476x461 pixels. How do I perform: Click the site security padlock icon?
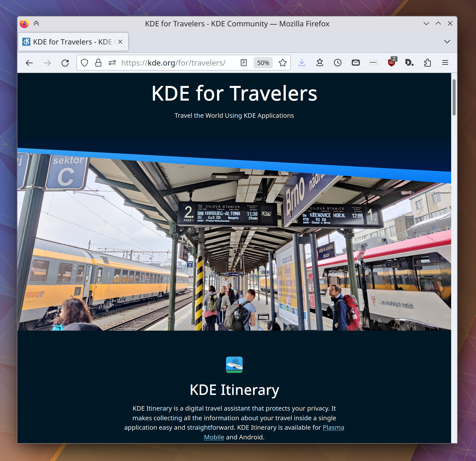[98, 63]
